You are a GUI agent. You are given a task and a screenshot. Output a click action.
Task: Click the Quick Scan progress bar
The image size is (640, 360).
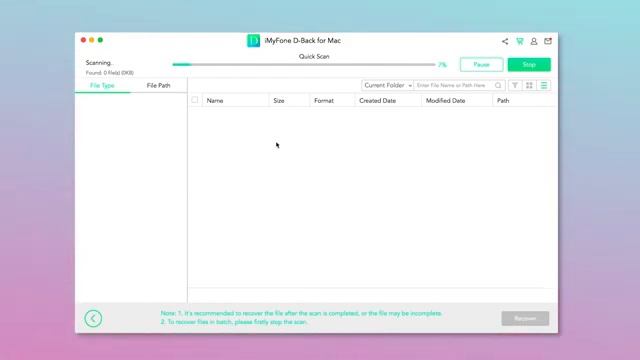(x=304, y=64)
